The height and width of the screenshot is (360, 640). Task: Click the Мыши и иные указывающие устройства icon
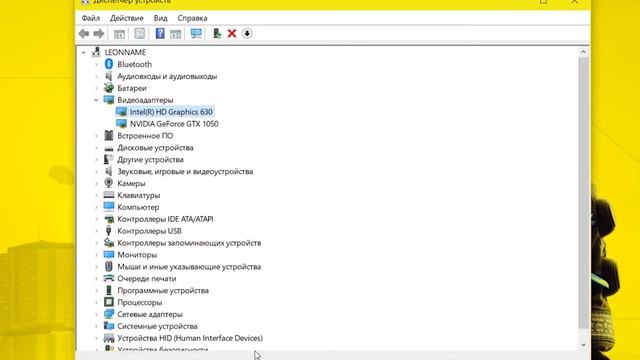pos(109,267)
